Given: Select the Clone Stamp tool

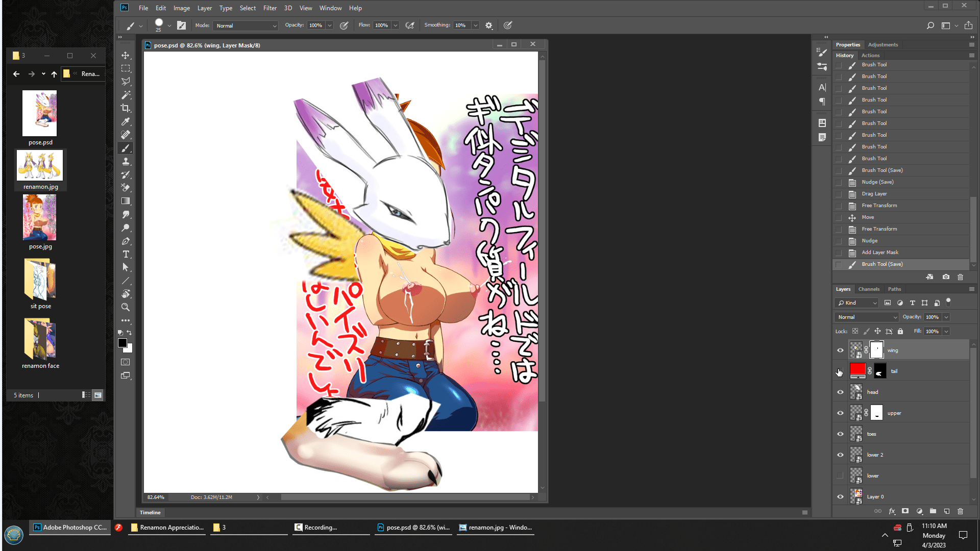Looking at the screenshot, I should (x=126, y=161).
